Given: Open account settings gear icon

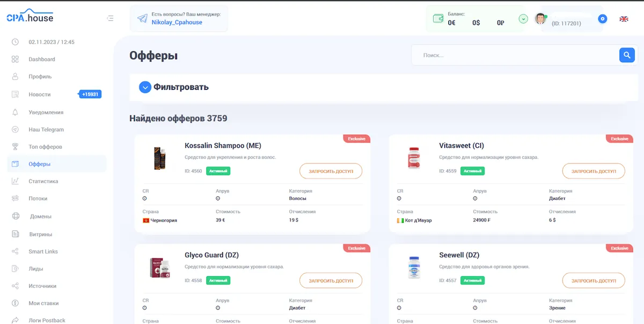Looking at the screenshot, I should coord(602,18).
